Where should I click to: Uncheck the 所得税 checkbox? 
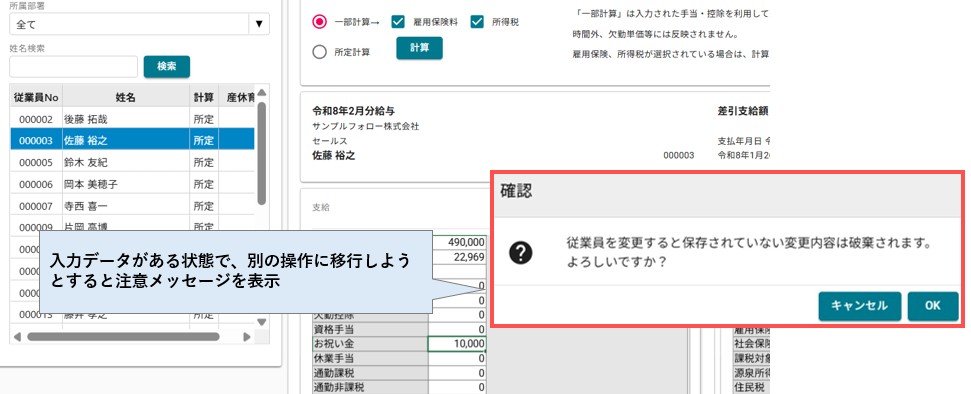tap(476, 22)
